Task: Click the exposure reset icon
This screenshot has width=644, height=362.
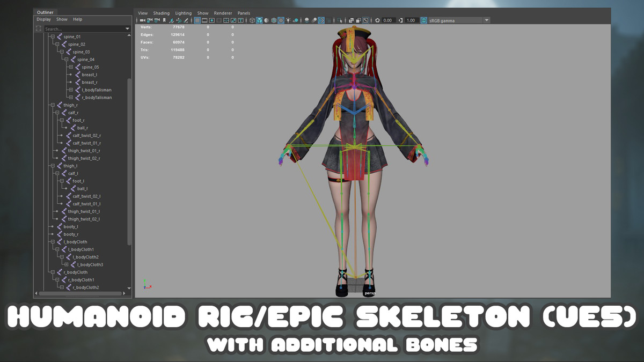Action: (377, 20)
